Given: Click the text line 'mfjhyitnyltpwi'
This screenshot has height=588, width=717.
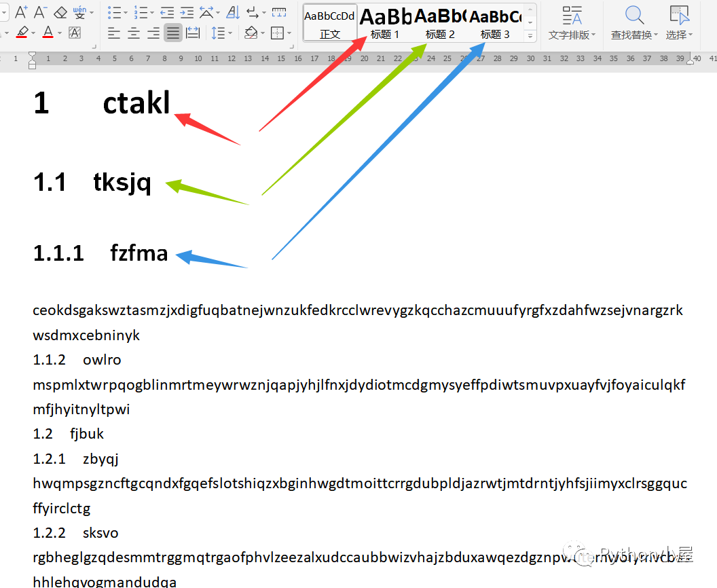Looking at the screenshot, I should (81, 409).
